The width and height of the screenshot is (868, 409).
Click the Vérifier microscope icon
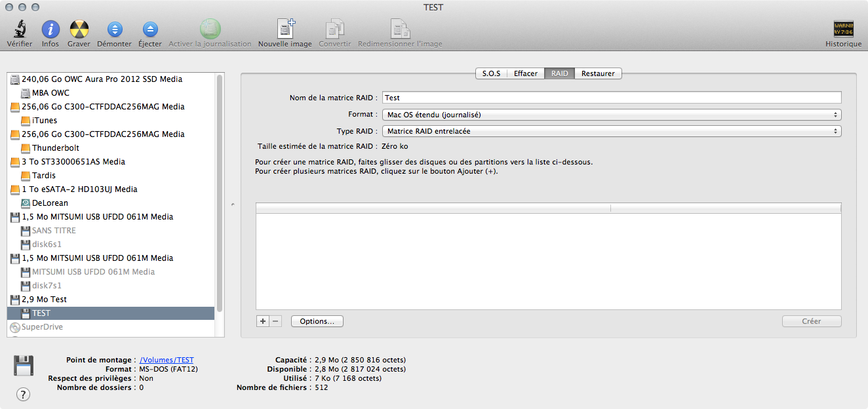(x=19, y=29)
